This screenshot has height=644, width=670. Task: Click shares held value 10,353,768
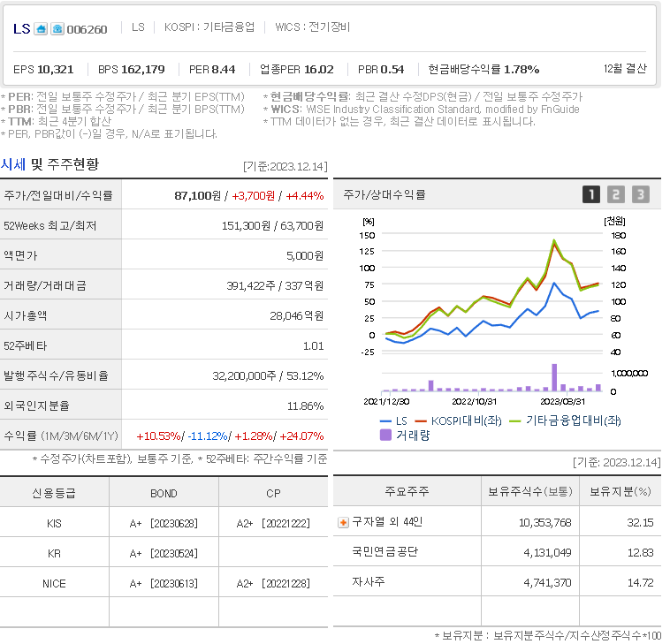tap(544, 523)
